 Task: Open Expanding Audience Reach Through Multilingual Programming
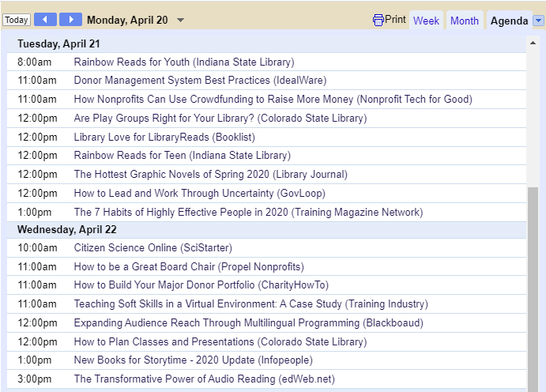click(249, 323)
